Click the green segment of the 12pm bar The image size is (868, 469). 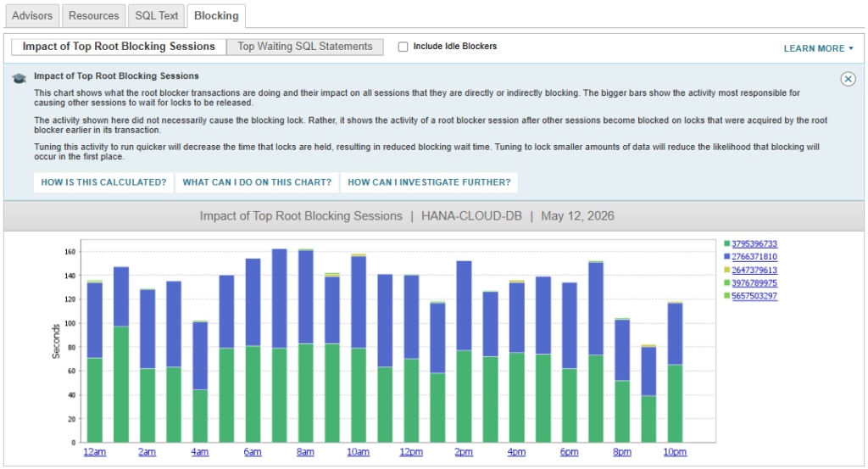point(411,400)
